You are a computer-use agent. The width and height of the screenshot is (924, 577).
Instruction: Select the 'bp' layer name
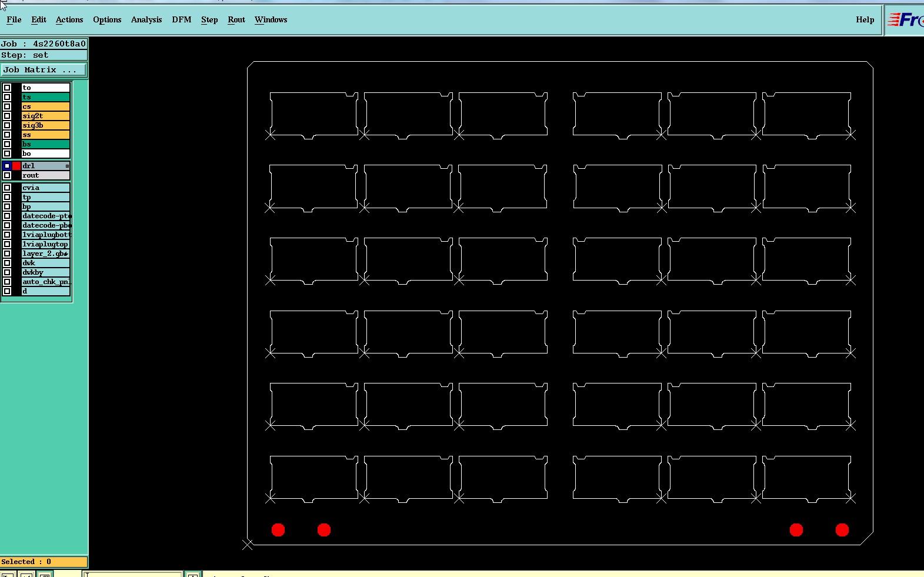tap(46, 206)
